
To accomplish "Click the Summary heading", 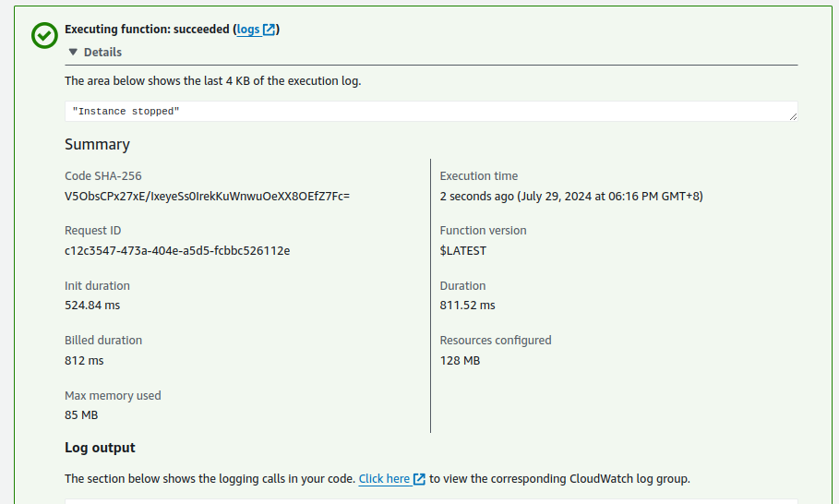I will (97, 144).
